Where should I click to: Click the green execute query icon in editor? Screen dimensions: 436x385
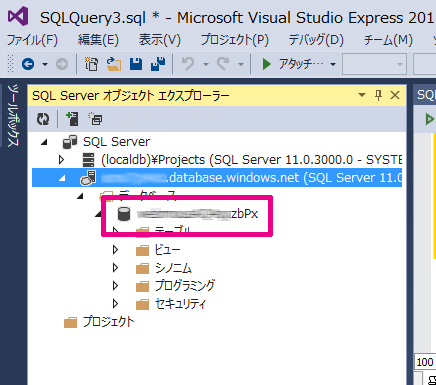click(x=430, y=119)
